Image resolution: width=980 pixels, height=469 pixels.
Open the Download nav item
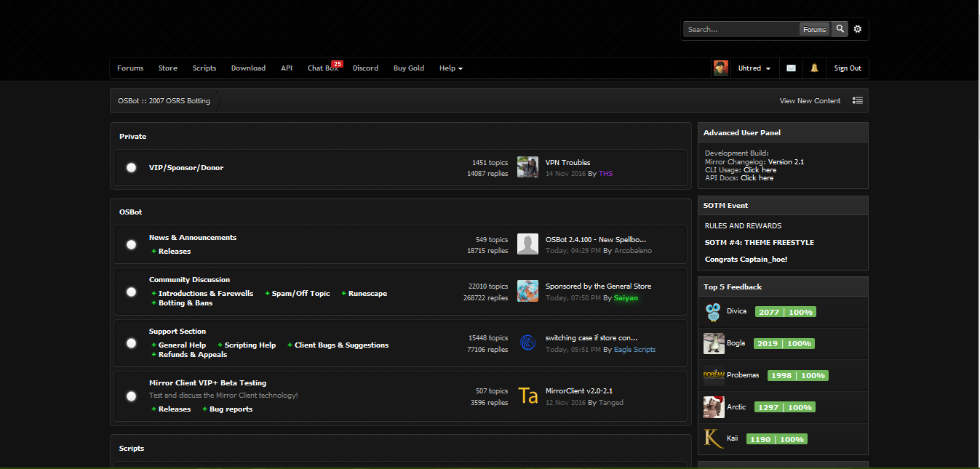pyautogui.click(x=248, y=68)
